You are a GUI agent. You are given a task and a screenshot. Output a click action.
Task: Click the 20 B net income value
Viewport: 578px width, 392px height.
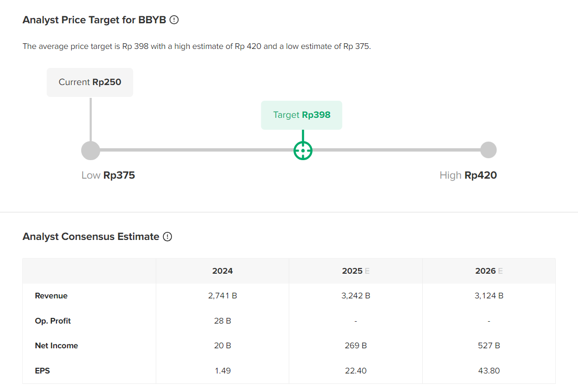click(222, 345)
